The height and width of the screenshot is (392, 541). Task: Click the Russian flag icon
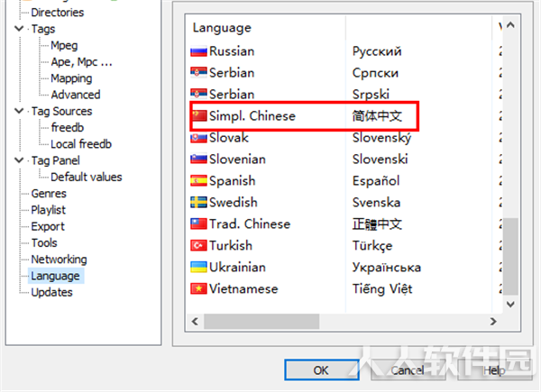click(198, 51)
